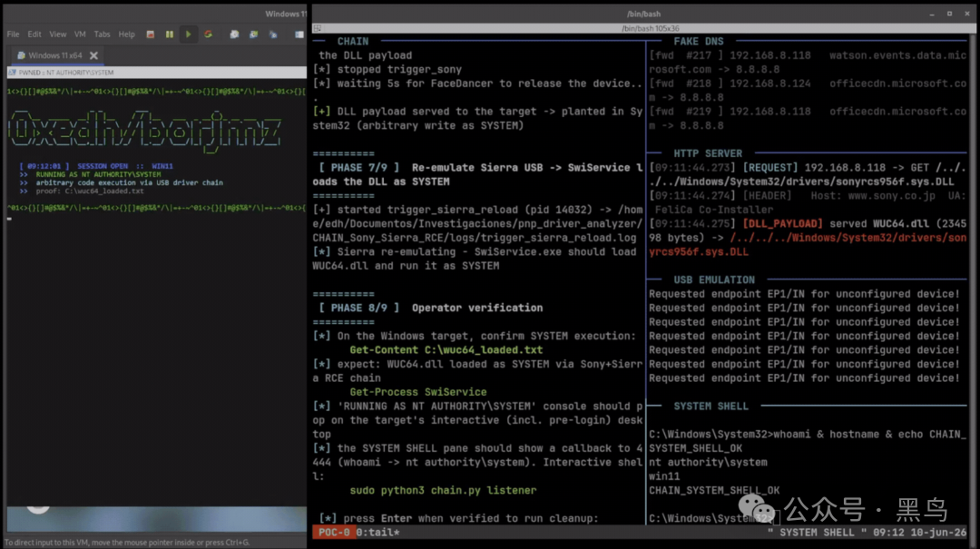Click the red POC-0 tmux session label
This screenshot has height=549, width=980.
(334, 533)
